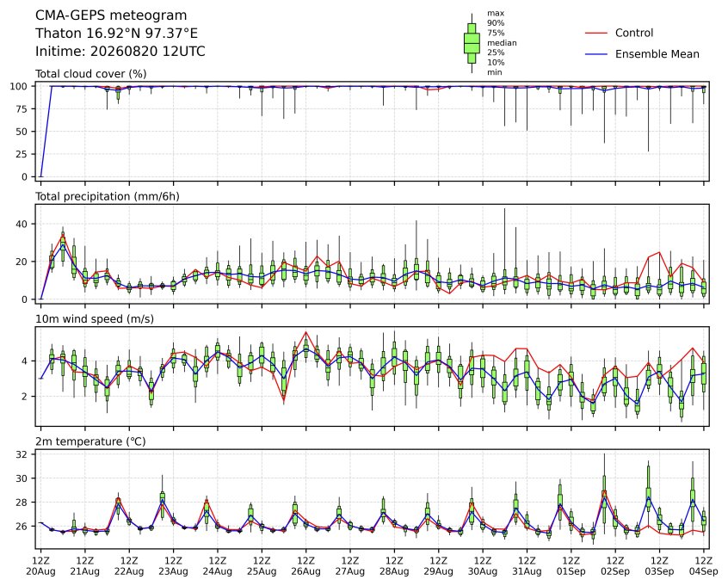Click the 'median' label in the legend

502,43
